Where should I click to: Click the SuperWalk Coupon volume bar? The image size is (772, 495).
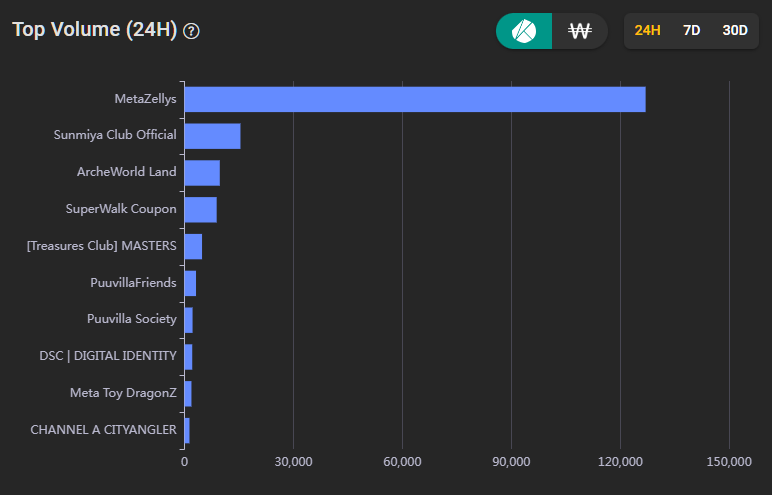[201, 210]
